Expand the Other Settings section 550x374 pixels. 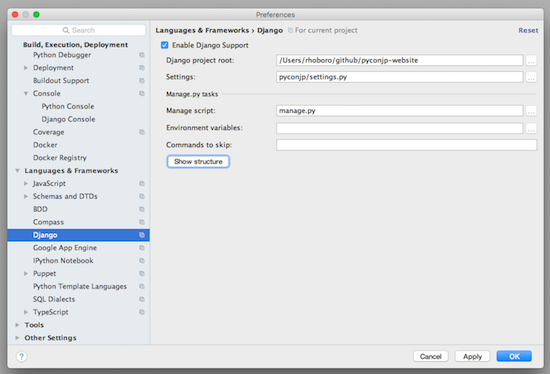point(17,338)
